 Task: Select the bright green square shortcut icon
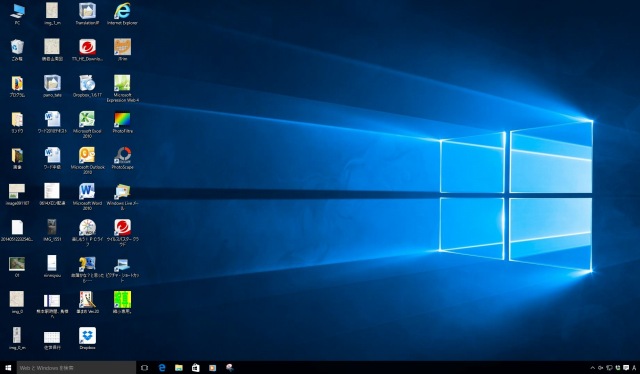coord(122,303)
